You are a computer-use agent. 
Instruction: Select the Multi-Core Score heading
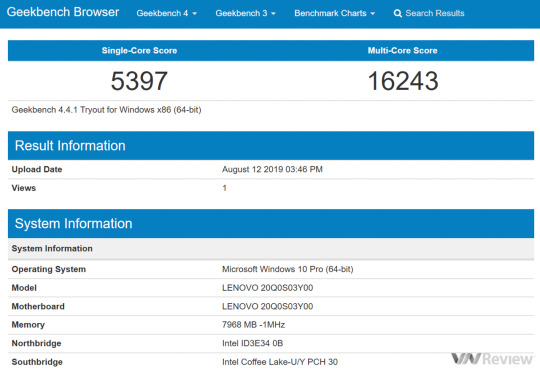click(402, 51)
